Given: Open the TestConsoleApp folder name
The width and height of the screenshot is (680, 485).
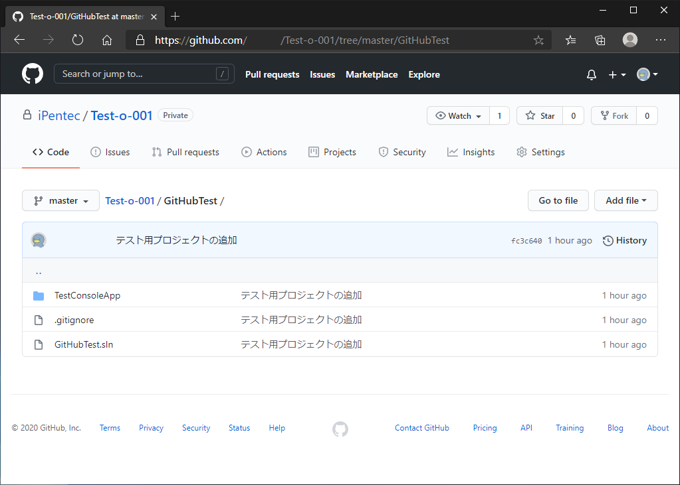Looking at the screenshot, I should [x=87, y=295].
